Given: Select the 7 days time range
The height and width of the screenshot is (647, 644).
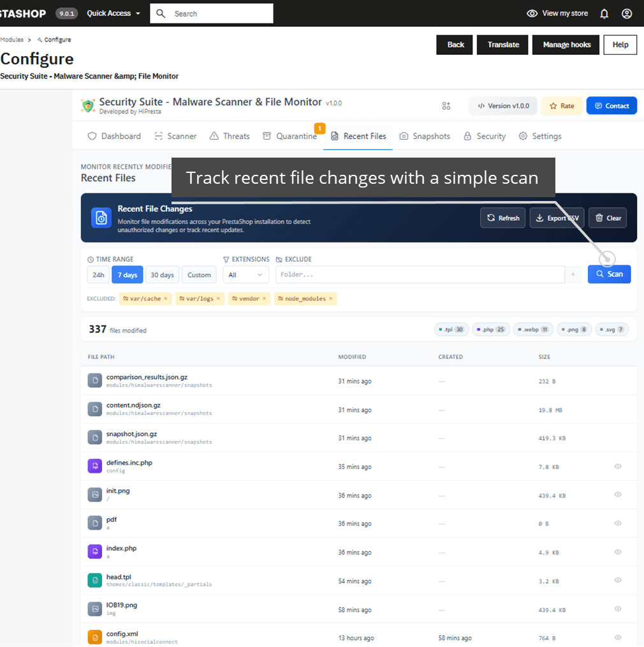Looking at the screenshot, I should [x=128, y=275].
